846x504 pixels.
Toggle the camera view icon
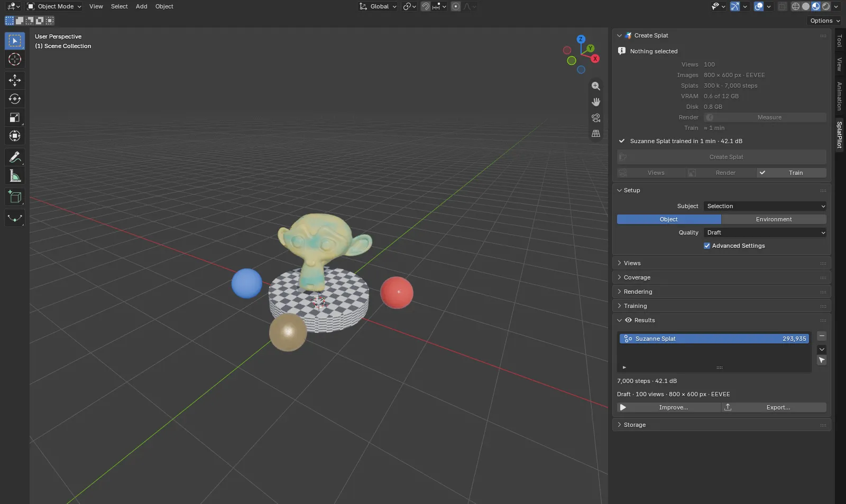tap(596, 118)
